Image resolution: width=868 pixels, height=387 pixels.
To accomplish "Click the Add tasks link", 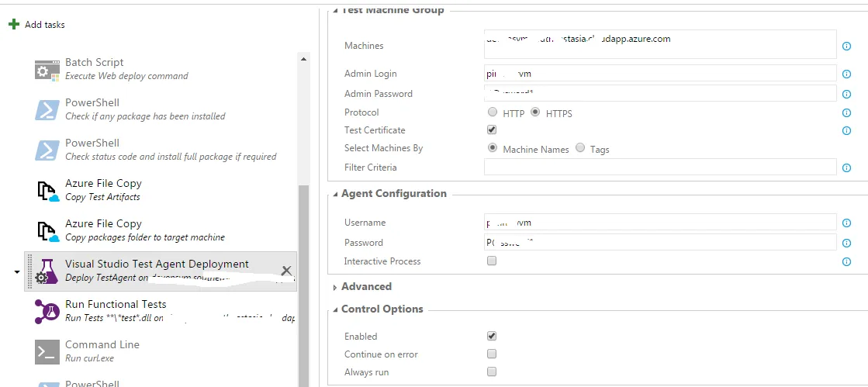I will (x=44, y=25).
